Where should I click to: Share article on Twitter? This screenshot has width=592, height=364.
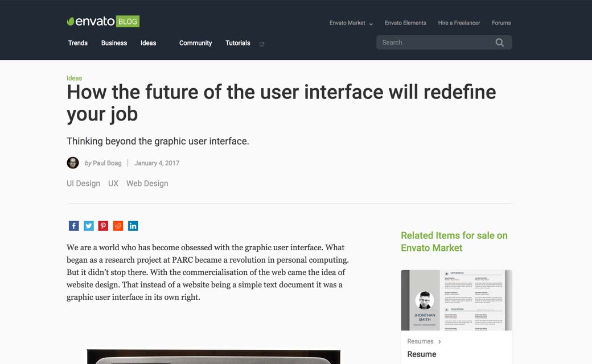[89, 226]
